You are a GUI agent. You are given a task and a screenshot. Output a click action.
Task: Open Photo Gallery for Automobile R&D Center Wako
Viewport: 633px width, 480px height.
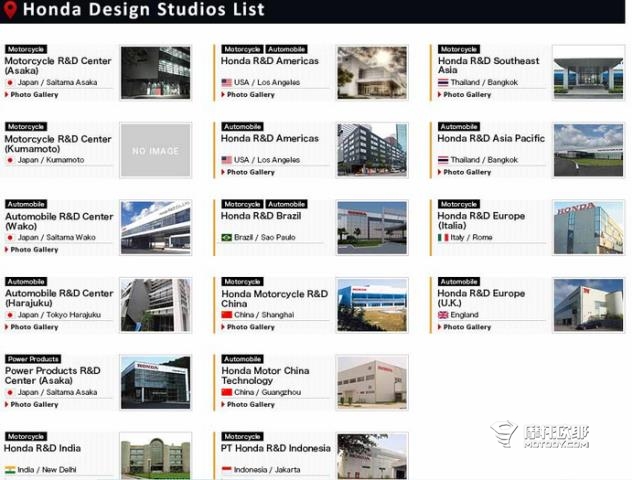coord(32,249)
